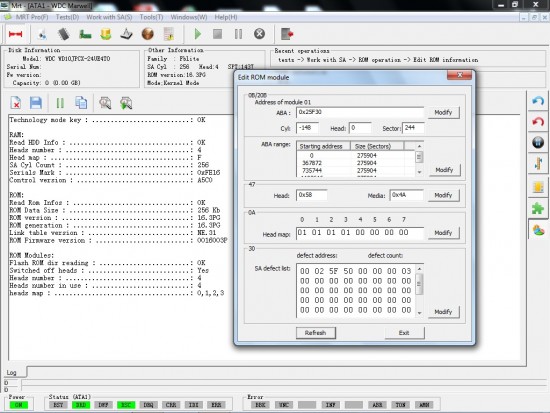Click the Starting address column header

coord(324,146)
